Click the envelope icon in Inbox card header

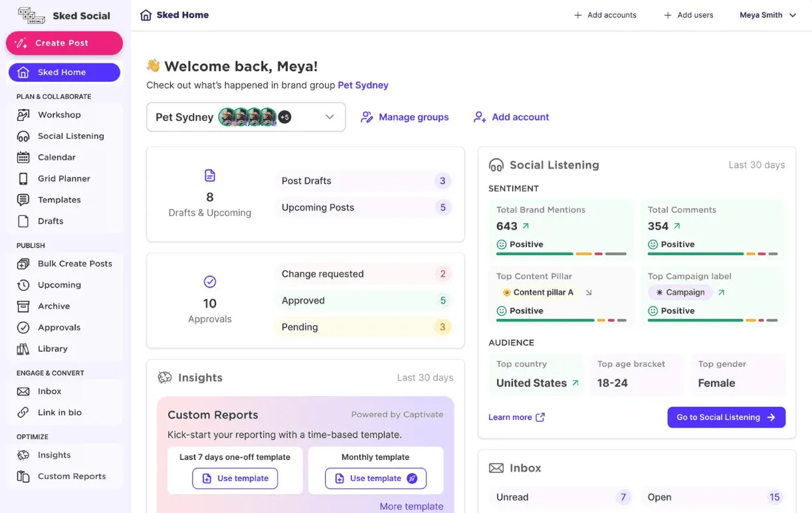496,468
